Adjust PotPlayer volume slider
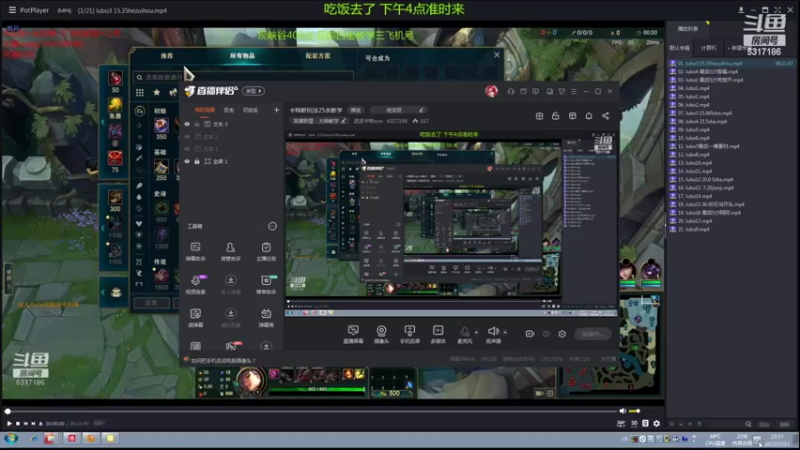This screenshot has width=800, height=450. tap(635, 411)
